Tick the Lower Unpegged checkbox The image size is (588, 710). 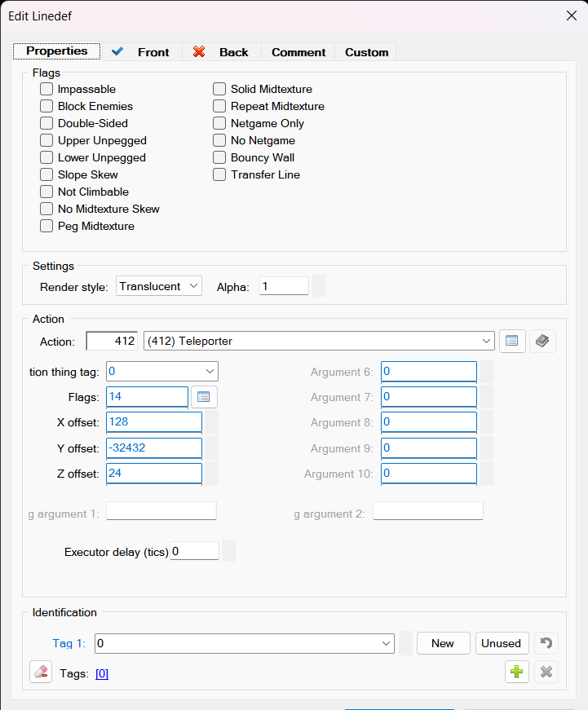pos(46,157)
